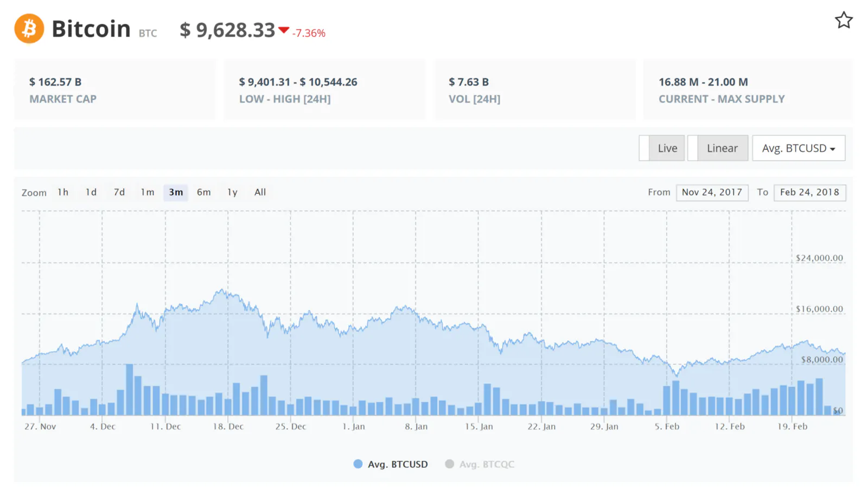Open the Avg. BTCUSD dropdown

798,148
